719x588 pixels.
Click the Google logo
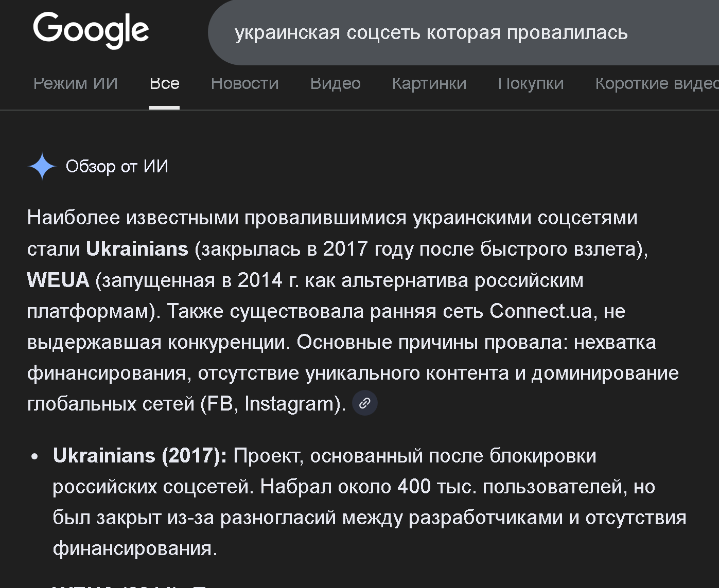[91, 30]
